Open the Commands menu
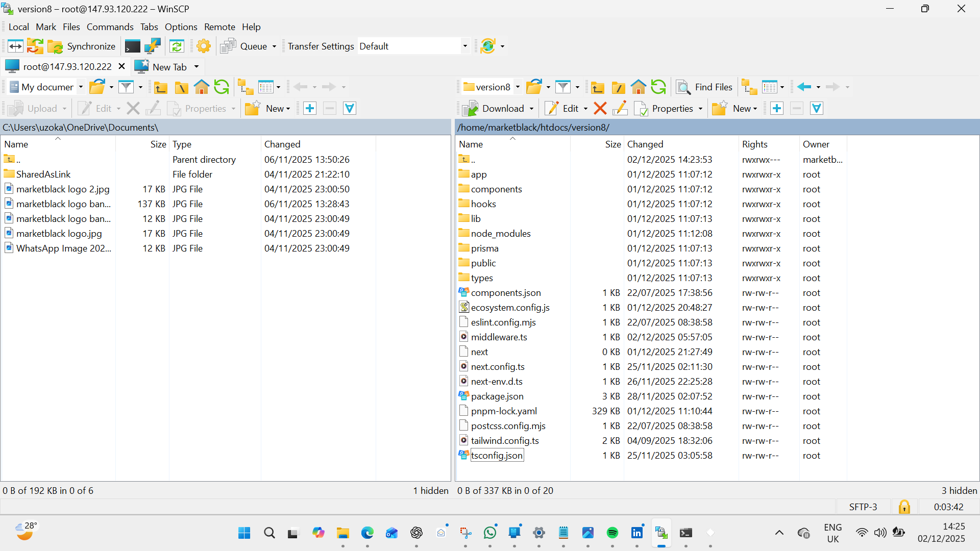Screen dimensions: 980x551 [x=110, y=27]
